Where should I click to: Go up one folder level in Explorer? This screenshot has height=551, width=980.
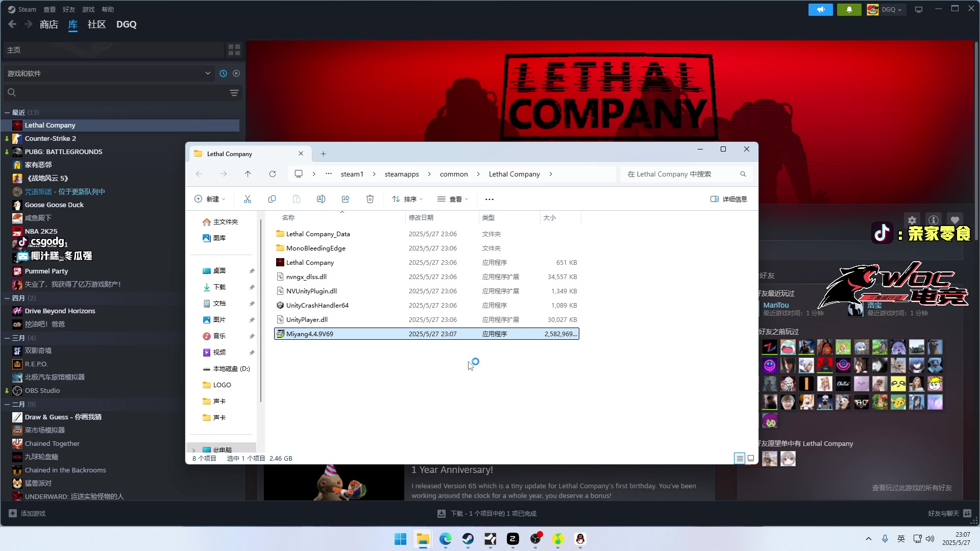(x=248, y=174)
